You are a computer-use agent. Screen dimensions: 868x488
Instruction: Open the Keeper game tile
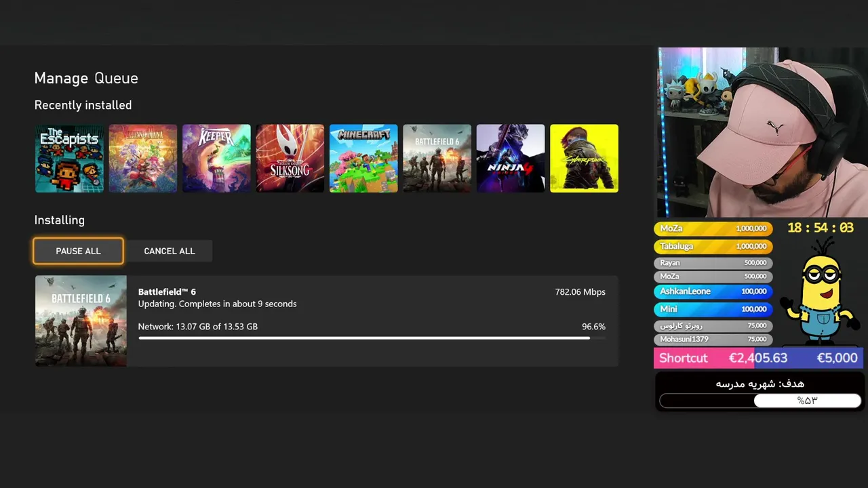tap(216, 158)
